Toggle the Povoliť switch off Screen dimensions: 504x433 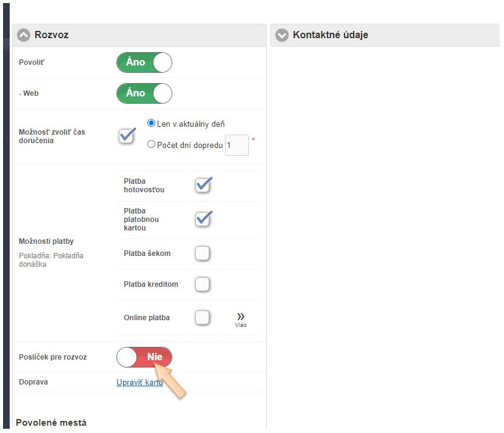tap(144, 62)
